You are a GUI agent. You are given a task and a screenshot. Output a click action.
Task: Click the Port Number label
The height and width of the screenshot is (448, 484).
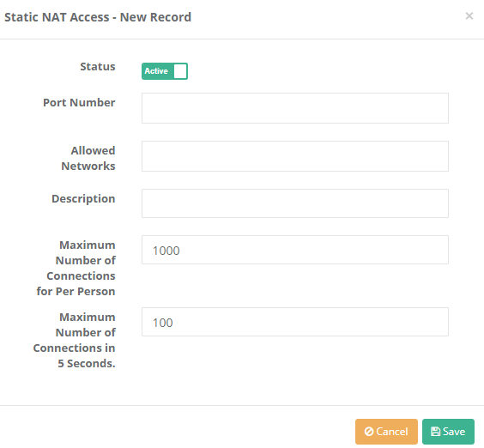coord(79,102)
